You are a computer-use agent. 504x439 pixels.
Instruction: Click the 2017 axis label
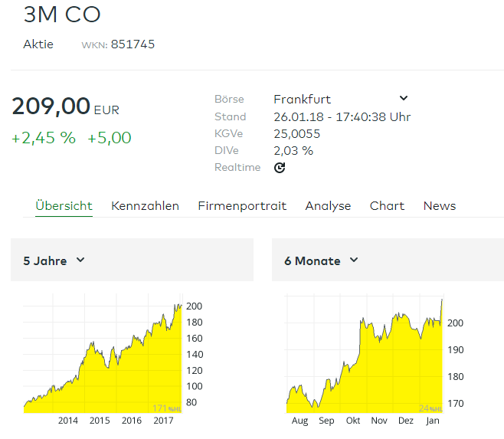coord(163,421)
